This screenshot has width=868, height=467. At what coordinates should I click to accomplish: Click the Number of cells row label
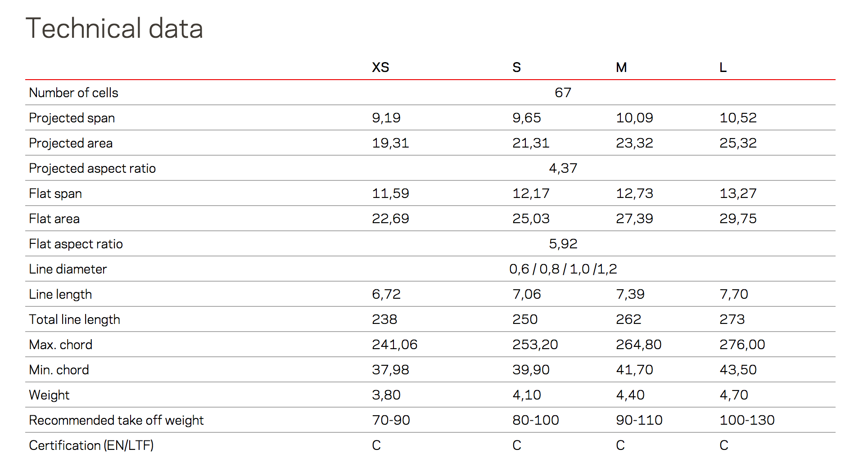[x=73, y=93]
